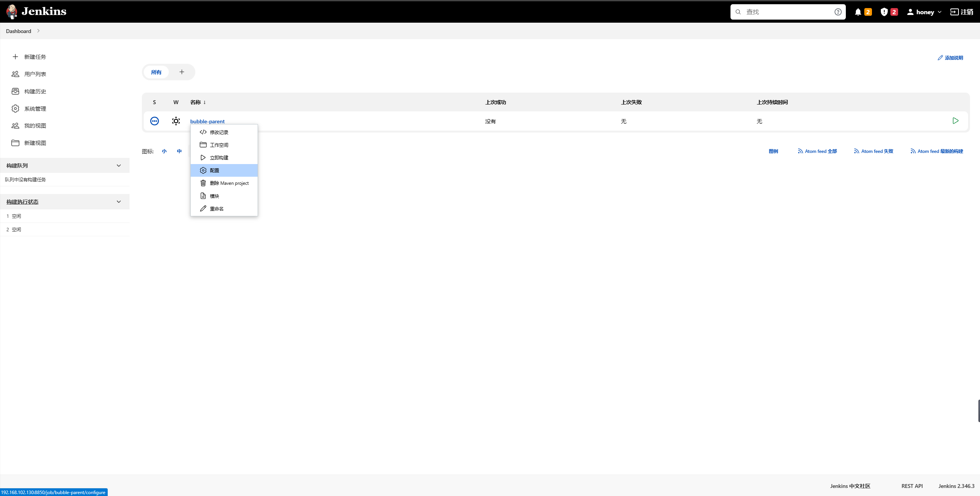The image size is (980, 496).
Task: Click Atom feed 全部 link
Action: (817, 151)
